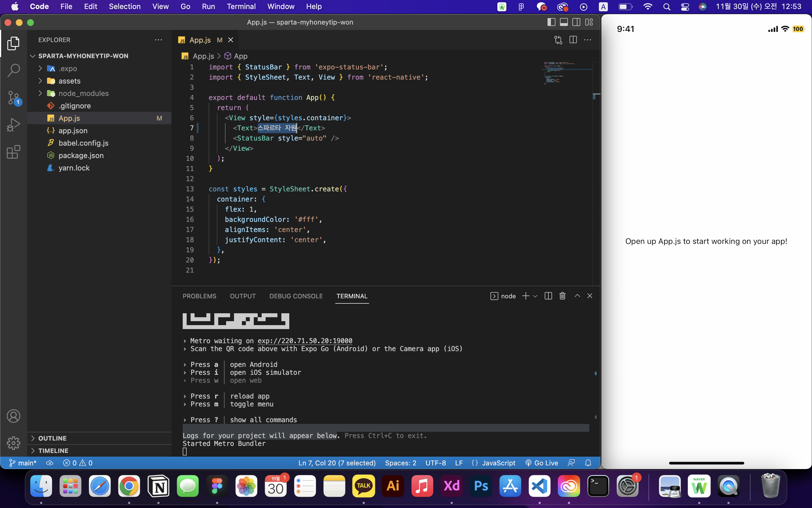
Task: Close the terminal panel
Action: pyautogui.click(x=590, y=296)
